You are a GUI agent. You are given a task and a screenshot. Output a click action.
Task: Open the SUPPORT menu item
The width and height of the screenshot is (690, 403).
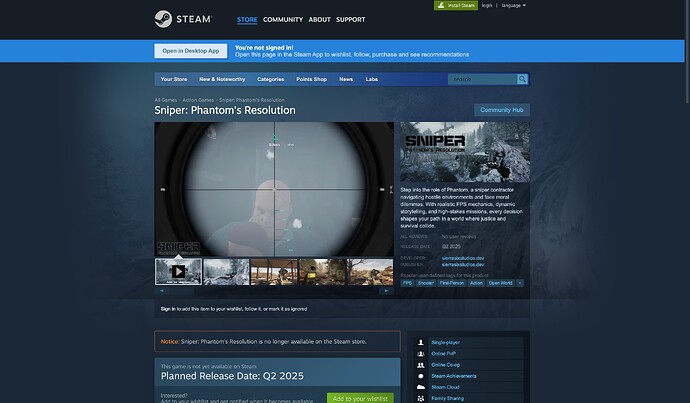351,19
